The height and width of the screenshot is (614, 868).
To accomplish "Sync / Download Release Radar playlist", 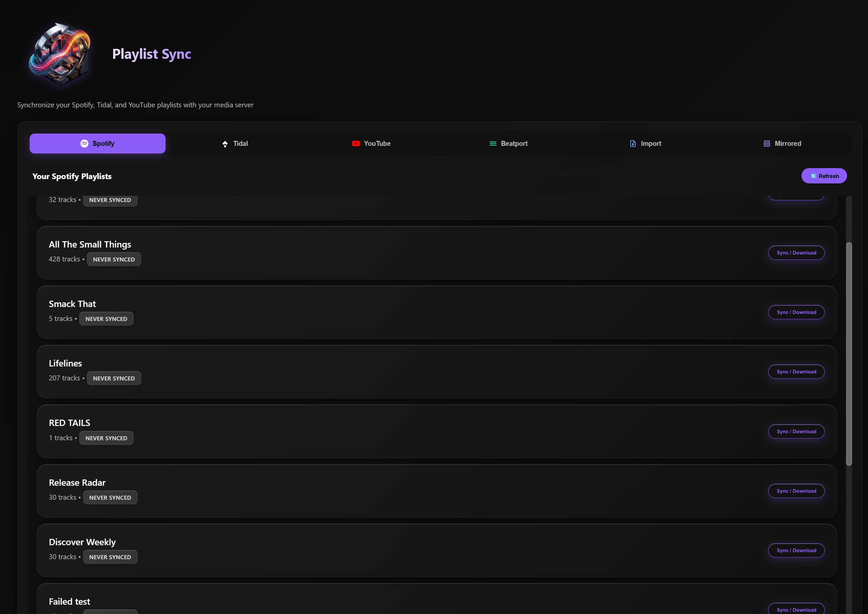I will tap(796, 491).
